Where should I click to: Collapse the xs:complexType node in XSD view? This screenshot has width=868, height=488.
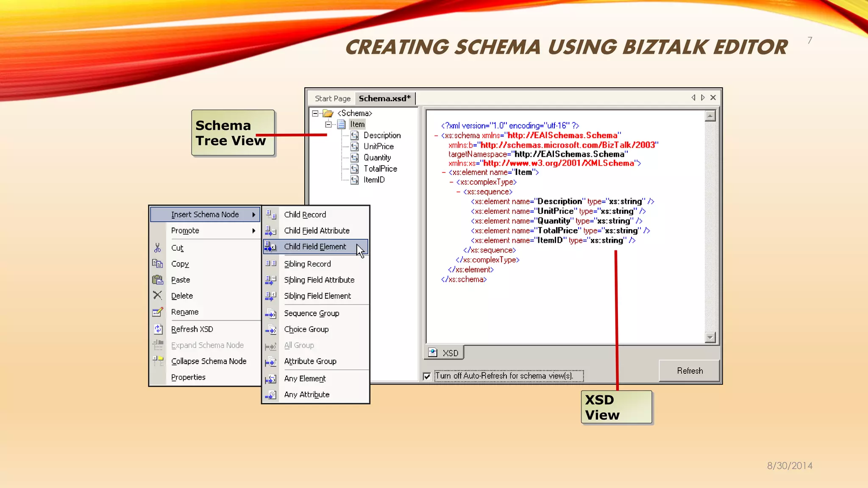(451, 182)
